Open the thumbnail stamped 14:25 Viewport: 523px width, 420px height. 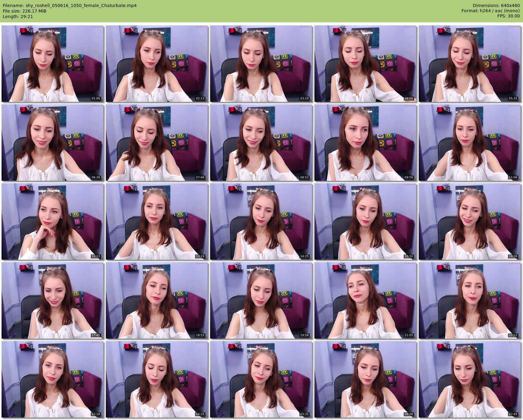261,221
